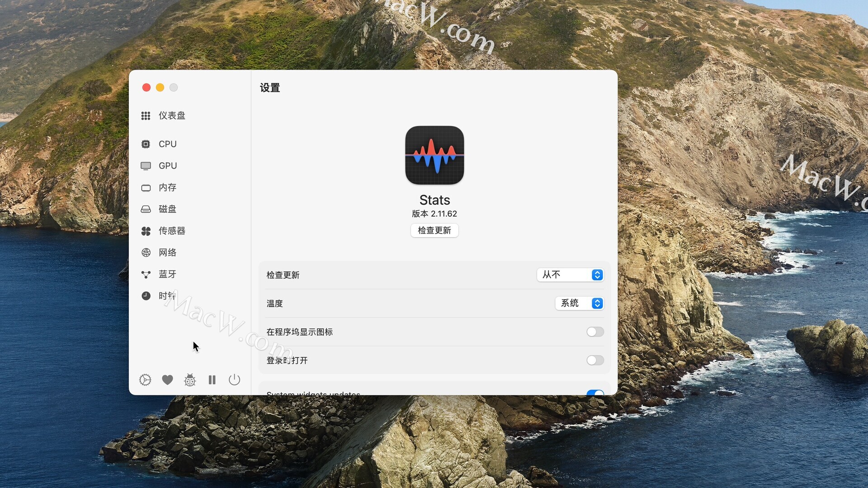868x488 pixels.
Task: Click the bug report icon
Action: coord(190,380)
